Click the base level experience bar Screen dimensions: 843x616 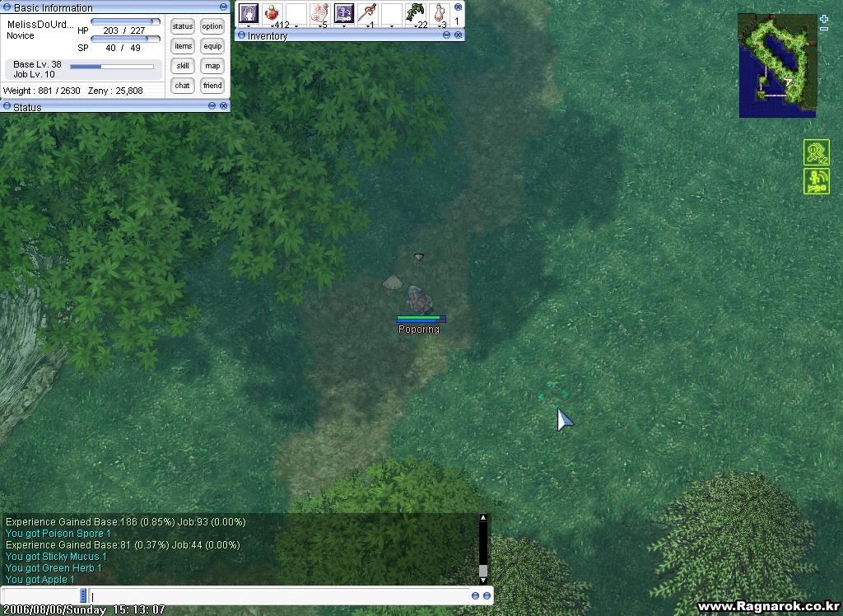112,67
